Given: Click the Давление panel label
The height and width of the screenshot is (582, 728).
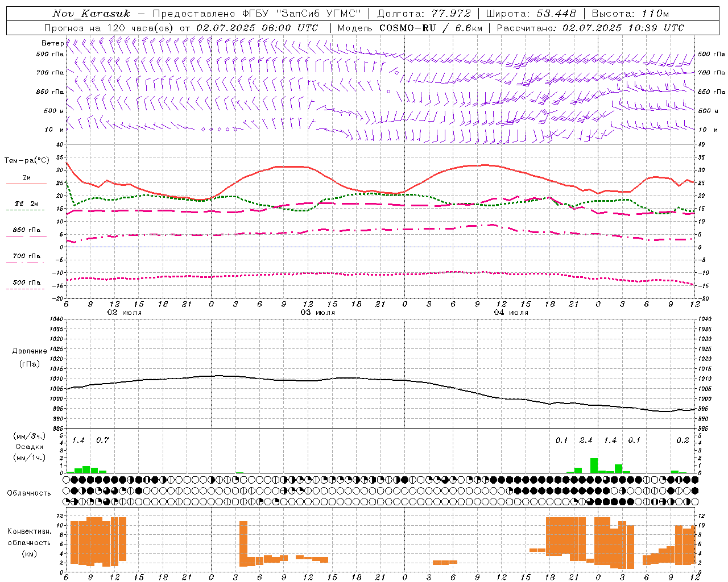Looking at the screenshot, I should [30, 351].
